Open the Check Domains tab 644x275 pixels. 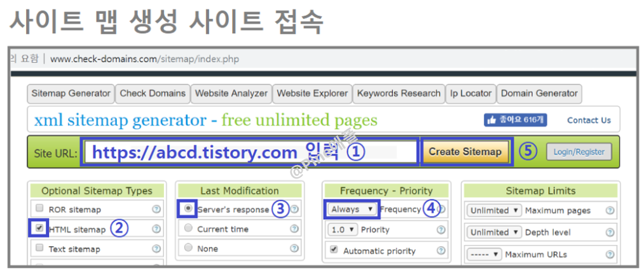[153, 93]
